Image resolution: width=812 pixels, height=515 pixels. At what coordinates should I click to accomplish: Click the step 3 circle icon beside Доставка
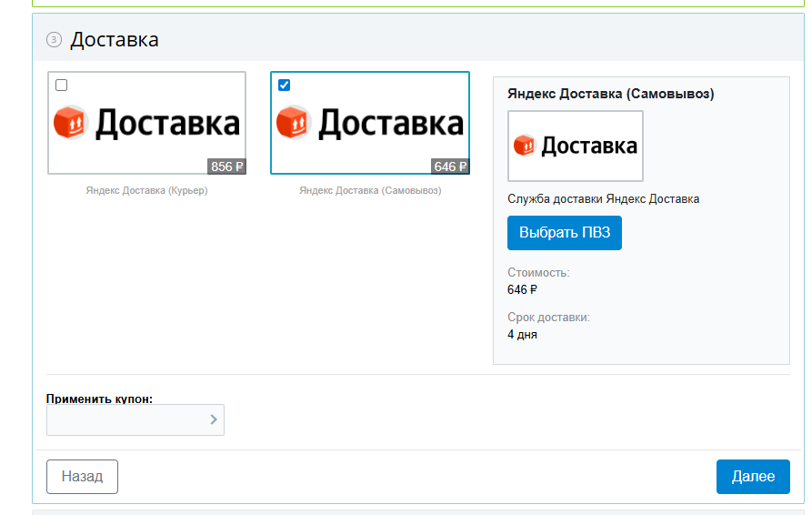[54, 39]
